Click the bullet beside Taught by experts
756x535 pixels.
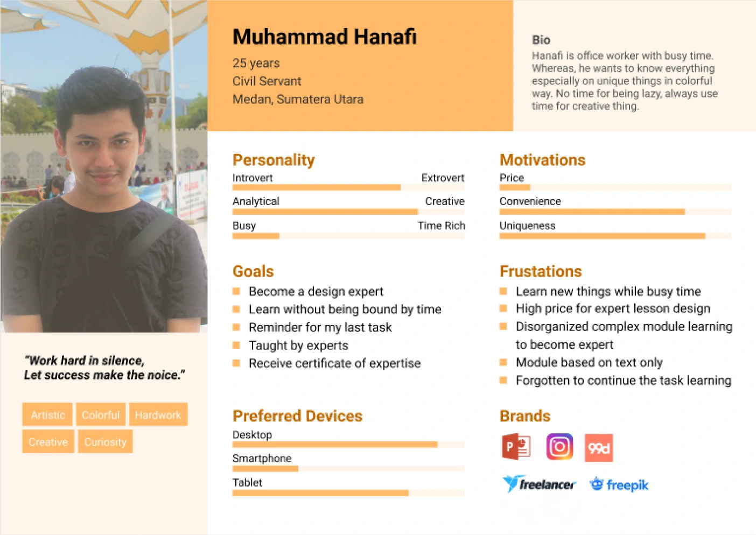click(x=236, y=345)
